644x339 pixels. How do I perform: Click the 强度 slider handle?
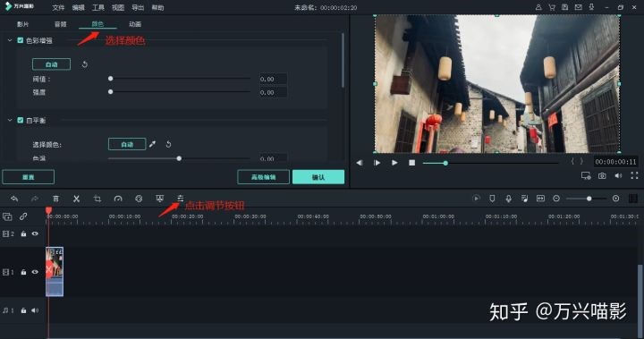(111, 91)
